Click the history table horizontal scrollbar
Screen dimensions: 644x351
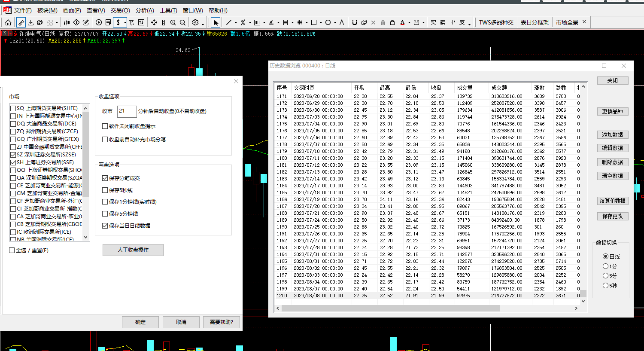[391, 308]
